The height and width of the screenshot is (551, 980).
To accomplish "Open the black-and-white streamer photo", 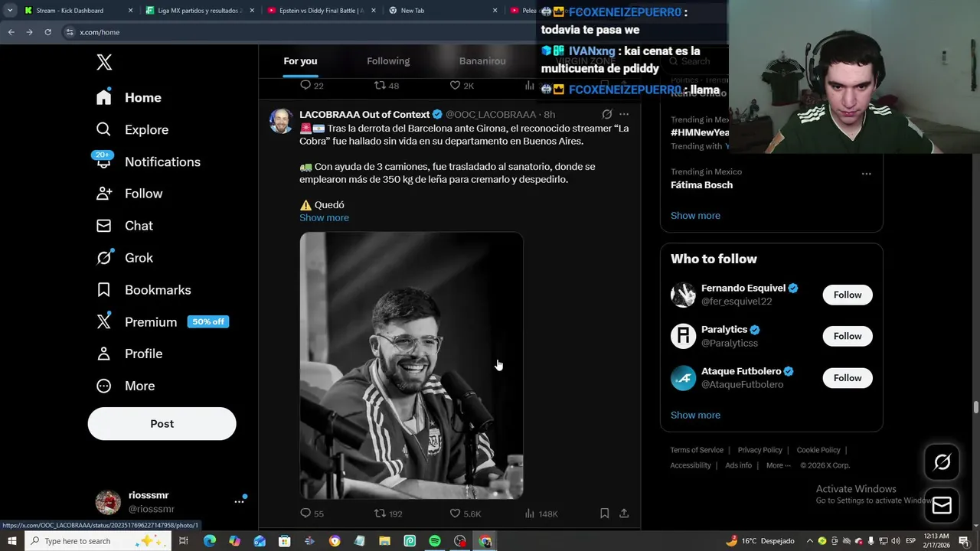I will (x=411, y=366).
